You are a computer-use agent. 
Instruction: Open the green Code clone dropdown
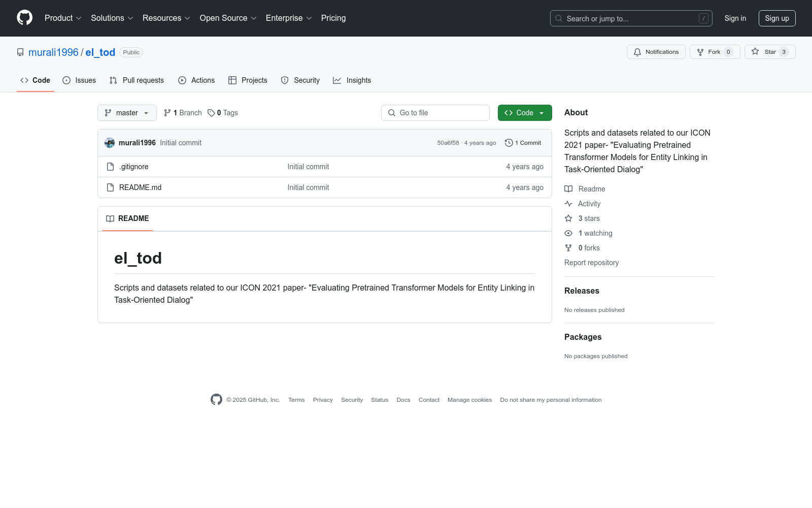pyautogui.click(x=525, y=113)
